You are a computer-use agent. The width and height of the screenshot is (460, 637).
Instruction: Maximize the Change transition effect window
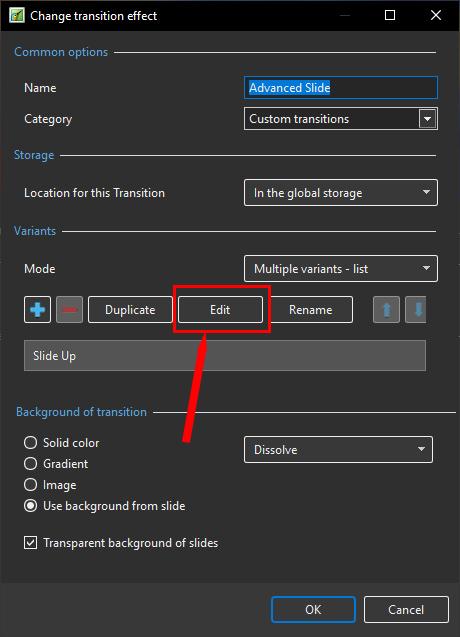[x=390, y=15]
